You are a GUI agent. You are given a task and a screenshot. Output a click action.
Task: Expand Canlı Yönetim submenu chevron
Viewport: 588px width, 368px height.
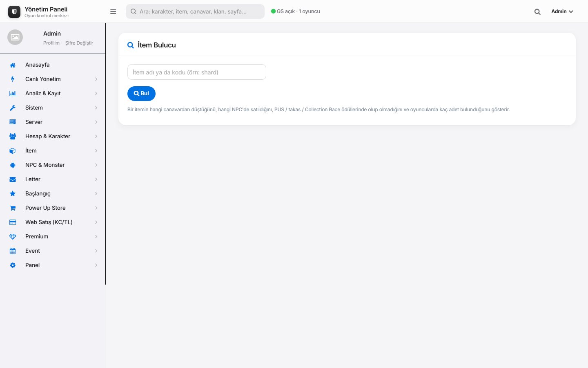(x=96, y=79)
